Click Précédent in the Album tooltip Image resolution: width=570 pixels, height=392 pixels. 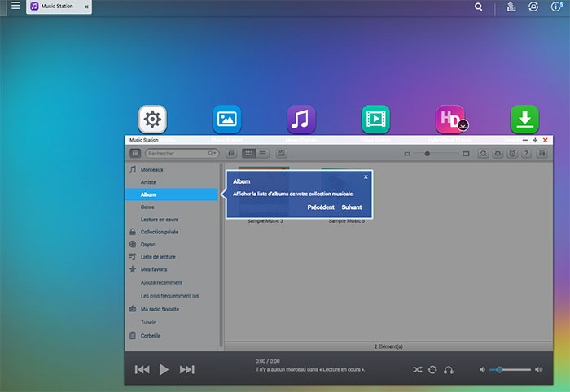tap(321, 207)
